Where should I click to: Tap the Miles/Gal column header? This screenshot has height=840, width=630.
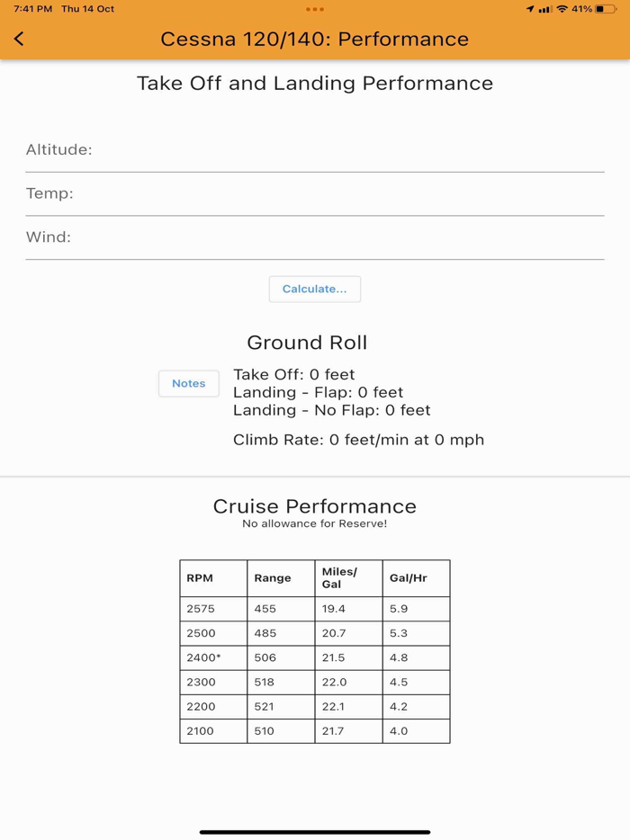(347, 578)
